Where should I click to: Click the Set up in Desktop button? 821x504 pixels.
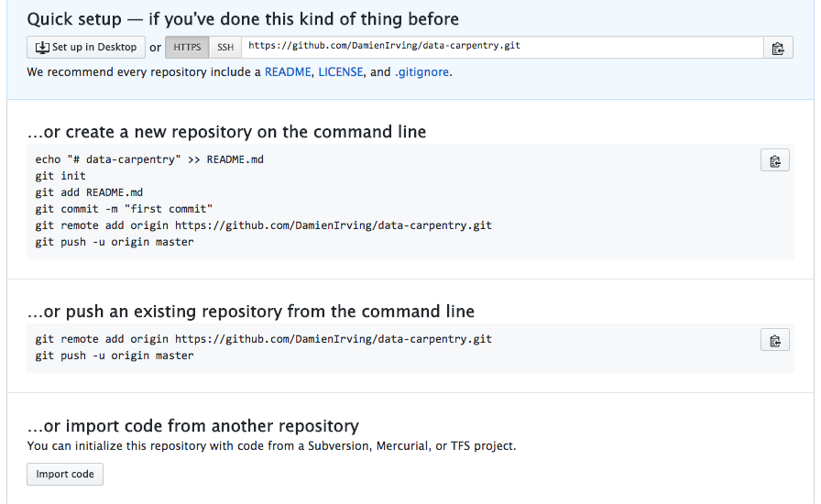[x=86, y=47]
